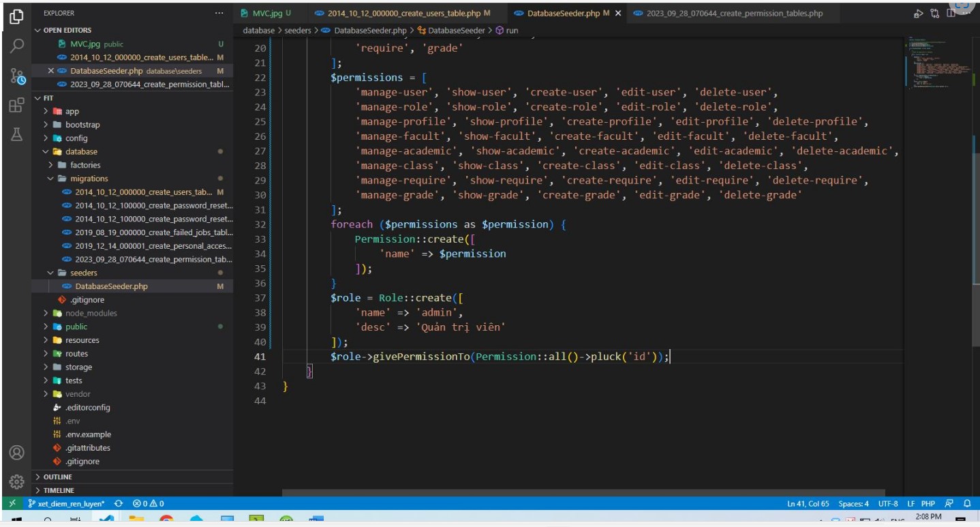Click the Accounts icon in activity bar
This screenshot has height=527, width=980.
pyautogui.click(x=17, y=453)
